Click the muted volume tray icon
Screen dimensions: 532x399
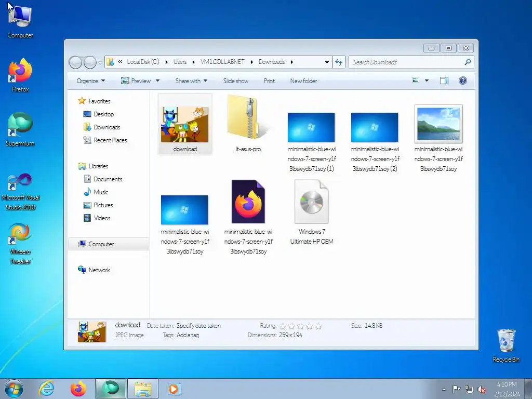click(482, 389)
